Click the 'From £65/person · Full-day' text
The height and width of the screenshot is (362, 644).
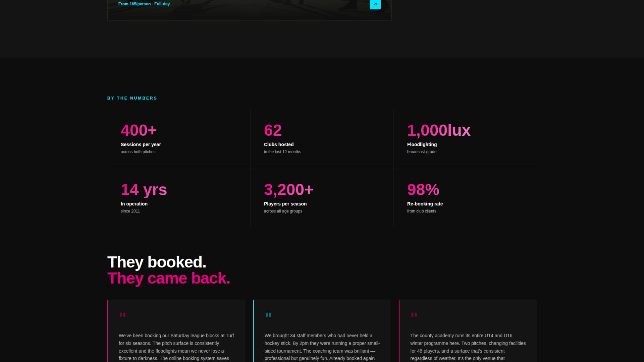[144, 4]
